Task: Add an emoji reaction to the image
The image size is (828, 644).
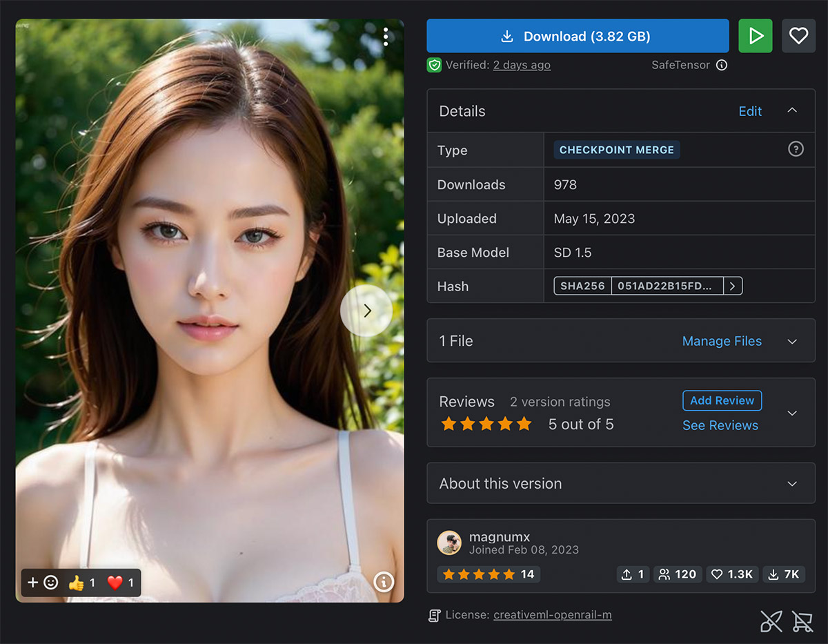Action: [x=42, y=583]
